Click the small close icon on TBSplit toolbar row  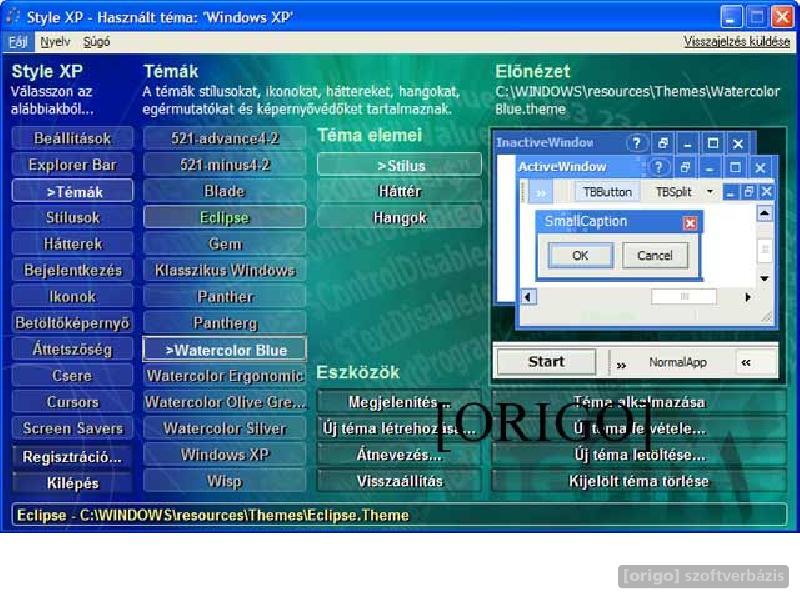point(766,192)
